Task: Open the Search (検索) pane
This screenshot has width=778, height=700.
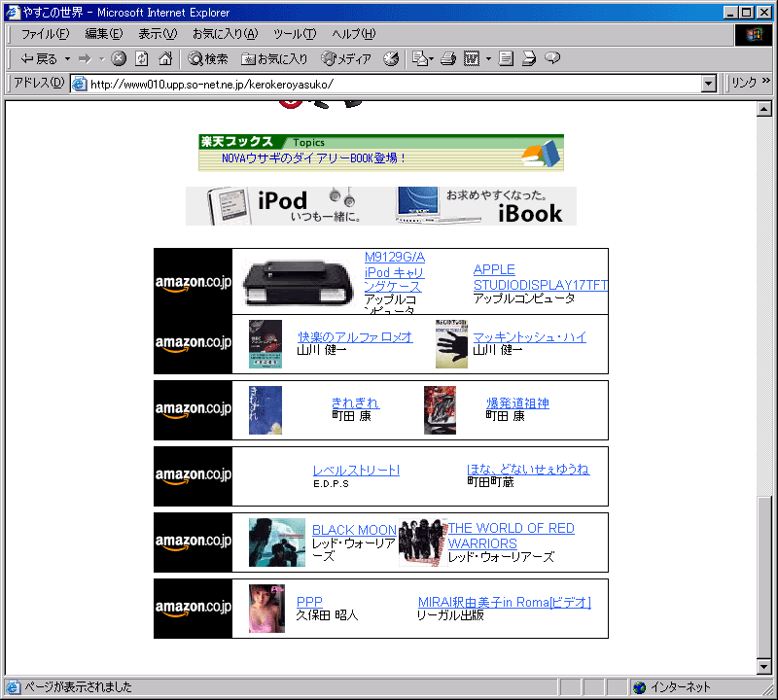Action: (x=208, y=59)
